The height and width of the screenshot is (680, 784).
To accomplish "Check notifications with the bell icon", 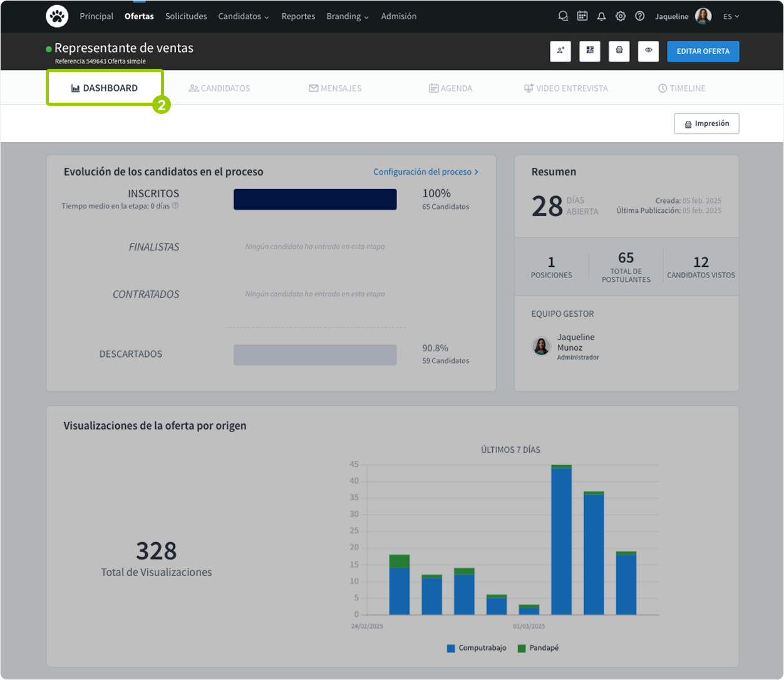I will (x=602, y=16).
